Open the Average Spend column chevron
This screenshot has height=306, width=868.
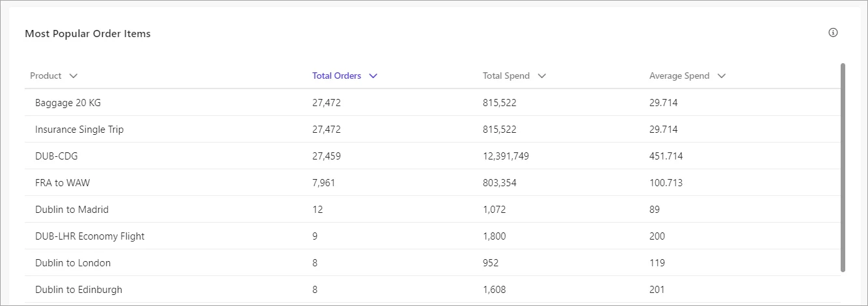point(722,76)
